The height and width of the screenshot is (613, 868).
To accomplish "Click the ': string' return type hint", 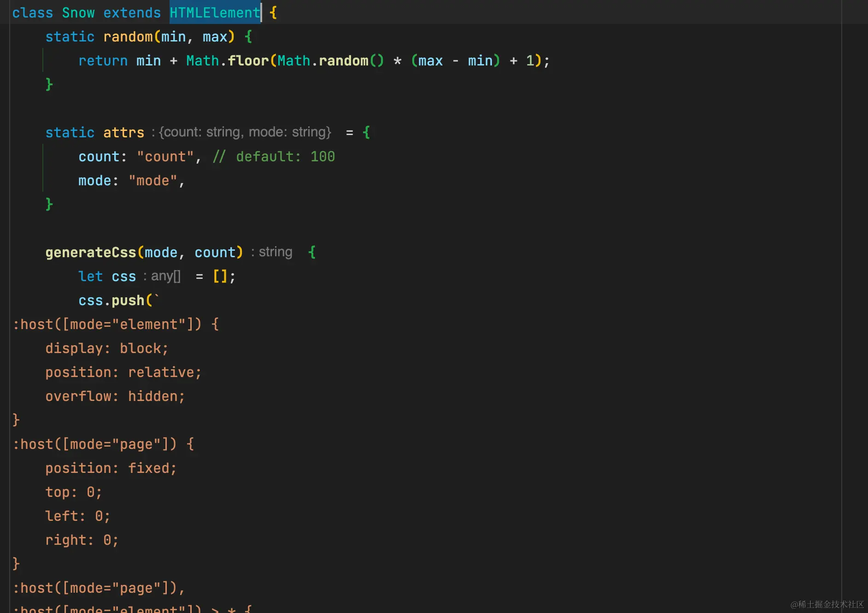I will point(272,252).
